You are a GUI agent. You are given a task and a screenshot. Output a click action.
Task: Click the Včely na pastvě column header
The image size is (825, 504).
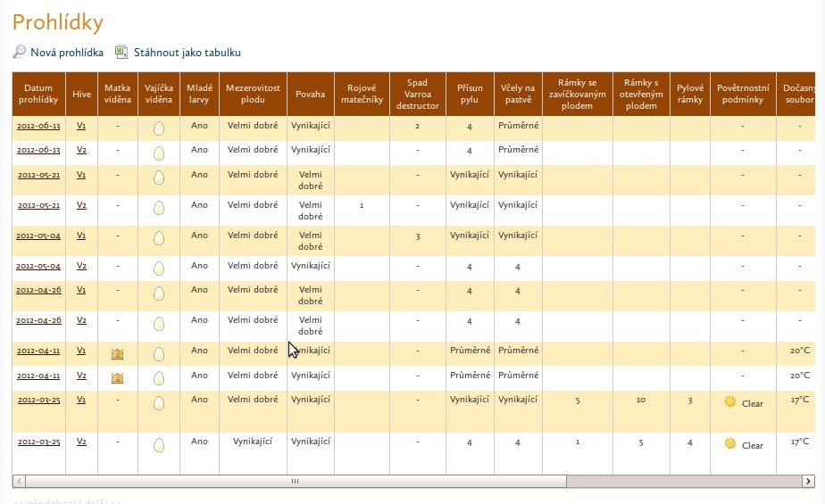click(518, 94)
